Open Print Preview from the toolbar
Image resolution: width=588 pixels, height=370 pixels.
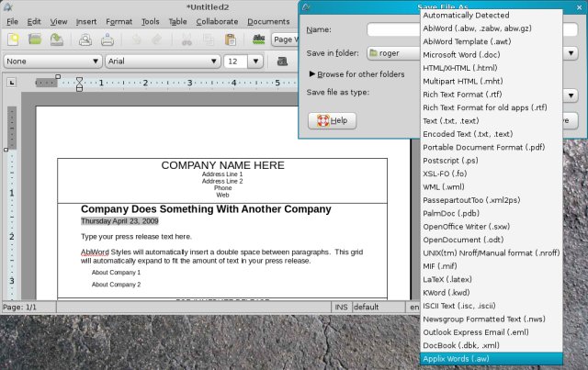click(85, 39)
